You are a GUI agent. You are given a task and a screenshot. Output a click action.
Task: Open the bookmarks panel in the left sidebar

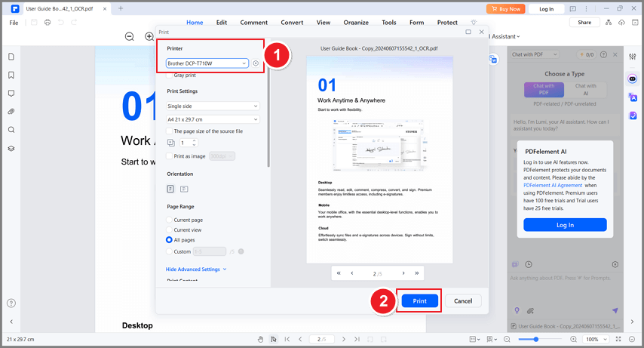click(x=11, y=75)
